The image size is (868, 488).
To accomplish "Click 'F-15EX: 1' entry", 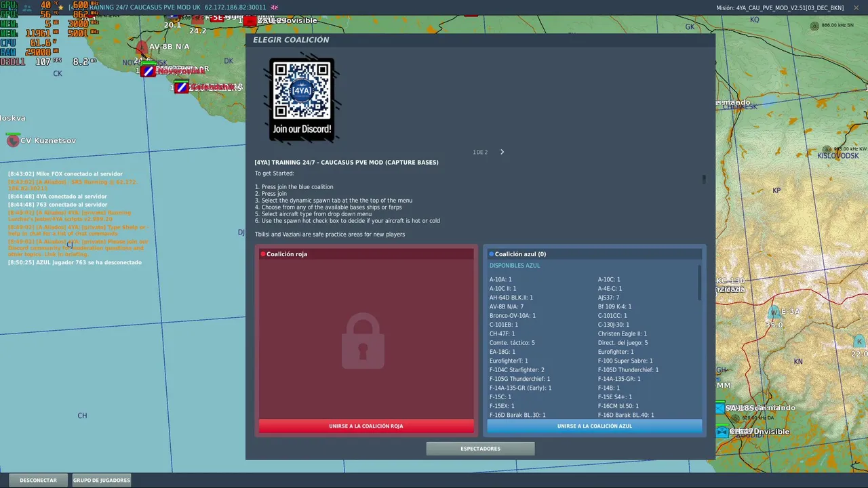I will click(x=502, y=406).
